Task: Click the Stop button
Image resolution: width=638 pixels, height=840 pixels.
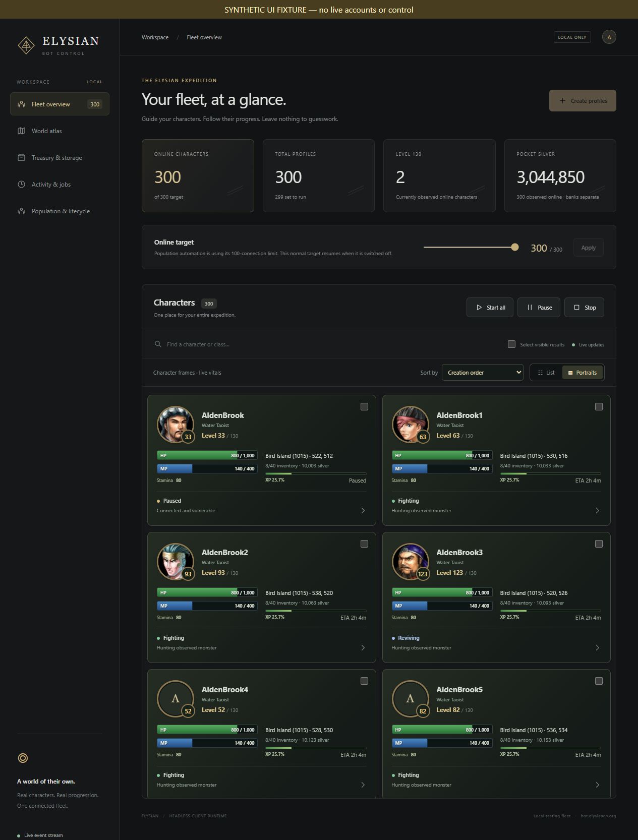Action: pyautogui.click(x=584, y=308)
